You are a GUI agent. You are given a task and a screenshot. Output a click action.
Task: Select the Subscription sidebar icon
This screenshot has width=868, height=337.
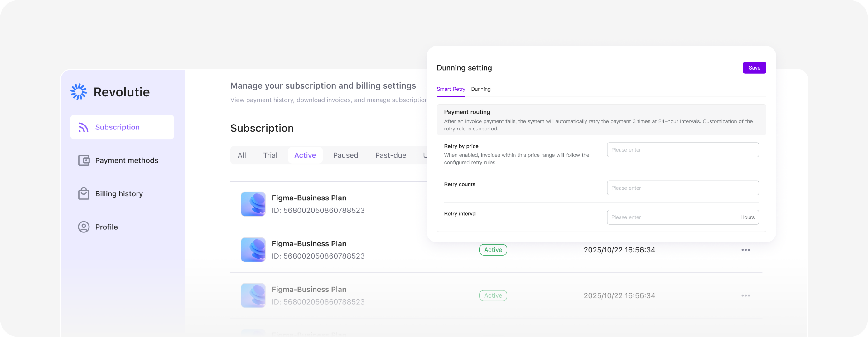tap(83, 127)
